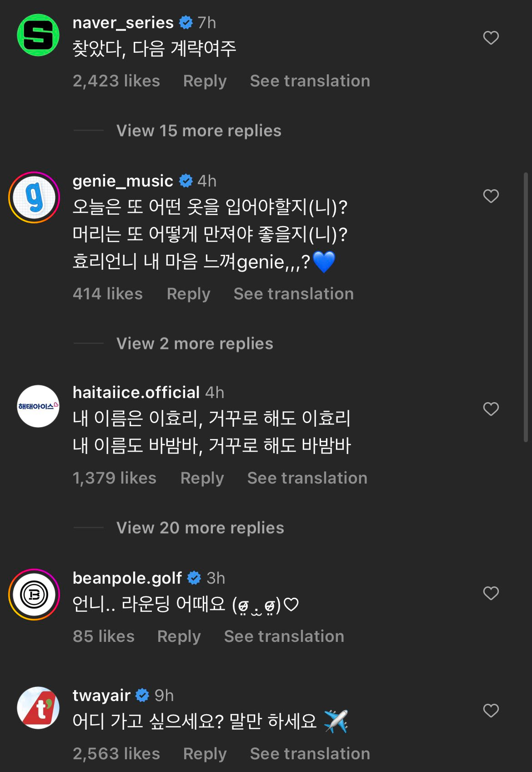This screenshot has height=772, width=532.
Task: View likes count on twayair comment
Action: coord(116,754)
